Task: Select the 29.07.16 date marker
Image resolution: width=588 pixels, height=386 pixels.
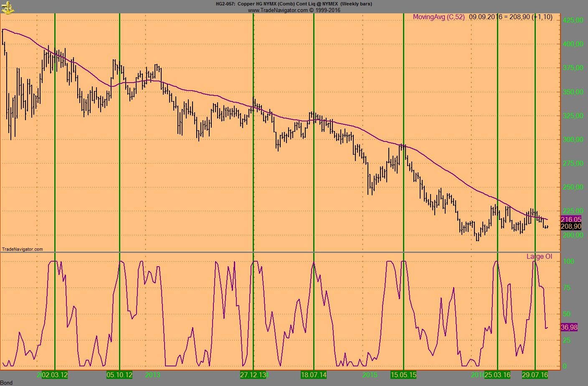Action: point(535,375)
